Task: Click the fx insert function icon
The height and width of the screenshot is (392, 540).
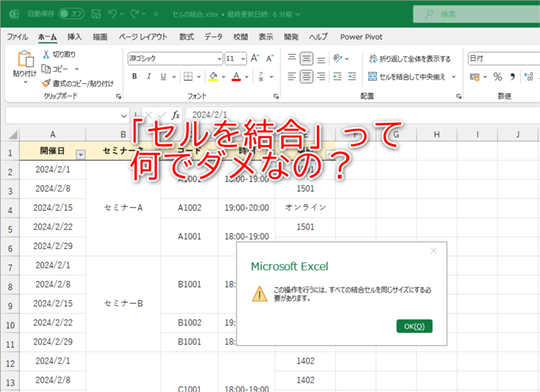Action: click(176, 115)
